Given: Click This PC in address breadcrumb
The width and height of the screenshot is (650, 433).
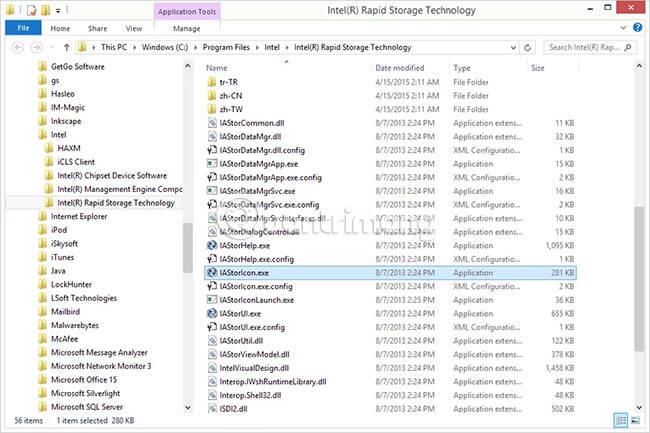Looking at the screenshot, I should coord(114,48).
